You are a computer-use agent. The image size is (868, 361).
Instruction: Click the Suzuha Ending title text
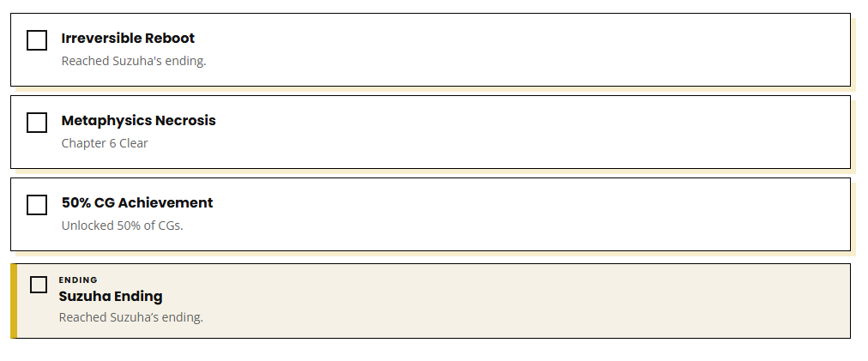(x=111, y=296)
